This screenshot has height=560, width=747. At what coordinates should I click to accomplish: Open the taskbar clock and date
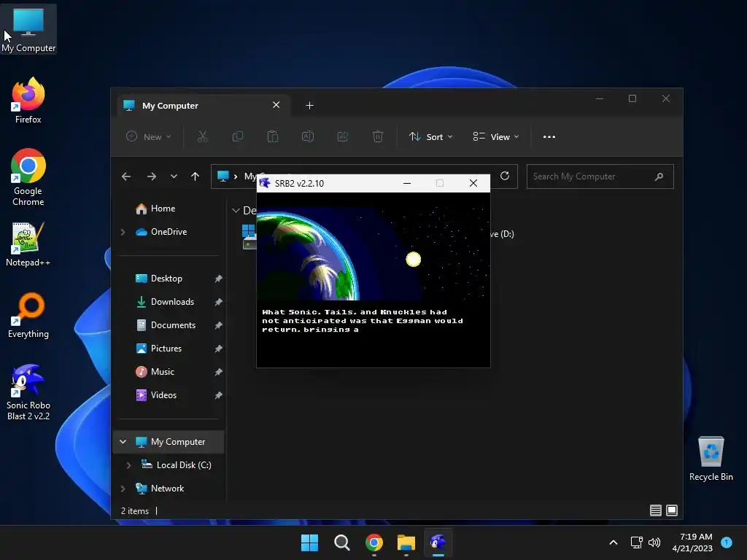point(693,542)
